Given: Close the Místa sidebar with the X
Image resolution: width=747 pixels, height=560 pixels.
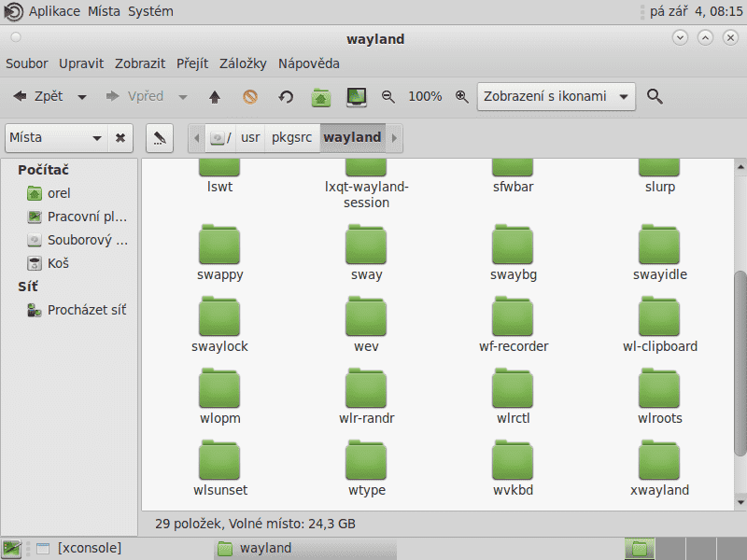Looking at the screenshot, I should tap(120, 138).
